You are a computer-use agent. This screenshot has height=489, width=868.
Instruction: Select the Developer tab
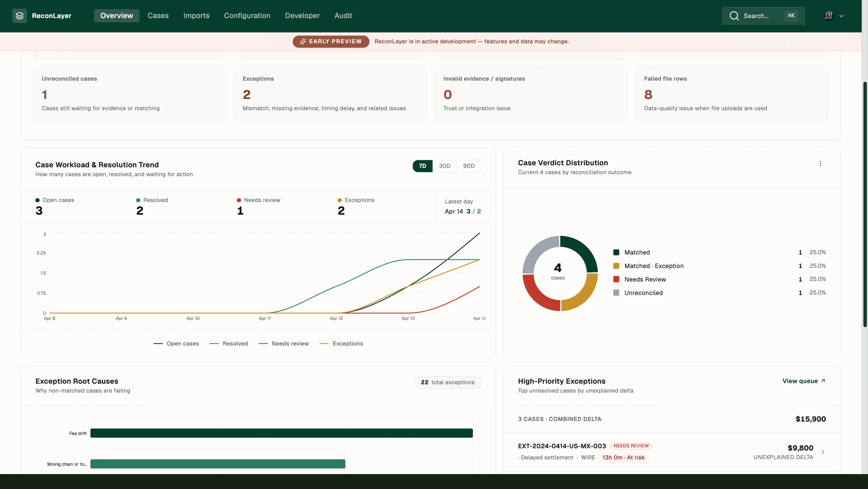[302, 16]
